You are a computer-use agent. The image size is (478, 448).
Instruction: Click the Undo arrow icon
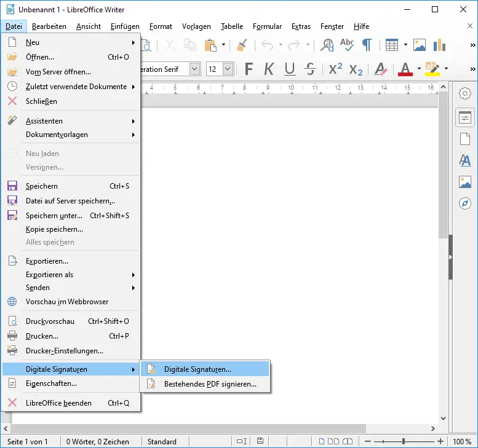268,45
